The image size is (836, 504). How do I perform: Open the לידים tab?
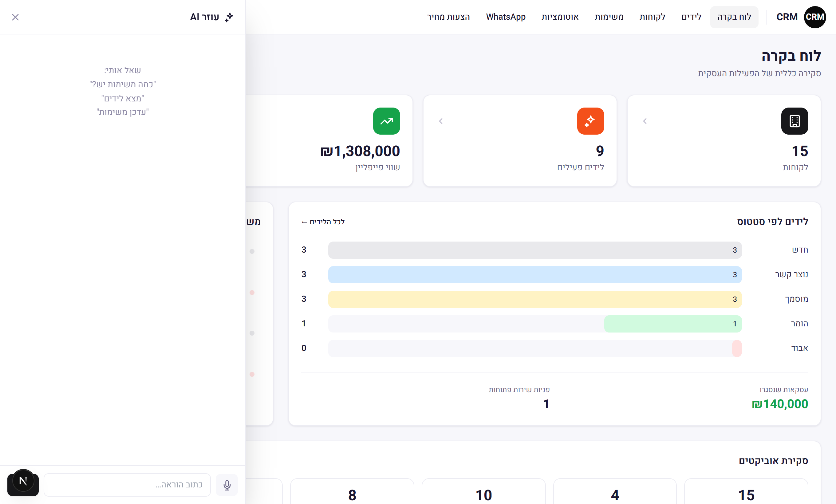[692, 17]
